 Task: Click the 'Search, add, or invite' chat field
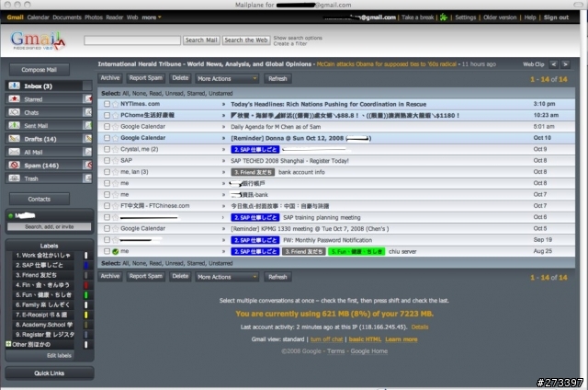[x=49, y=226]
